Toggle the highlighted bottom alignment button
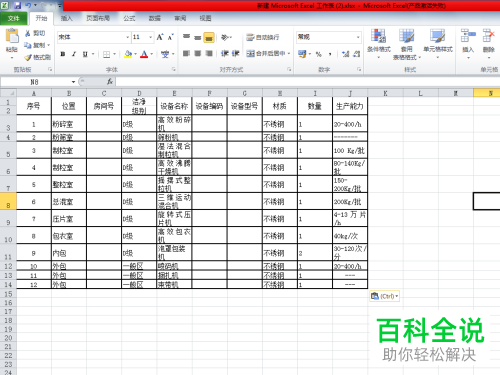Image resolution: width=500 pixels, height=375 pixels. 209,38
